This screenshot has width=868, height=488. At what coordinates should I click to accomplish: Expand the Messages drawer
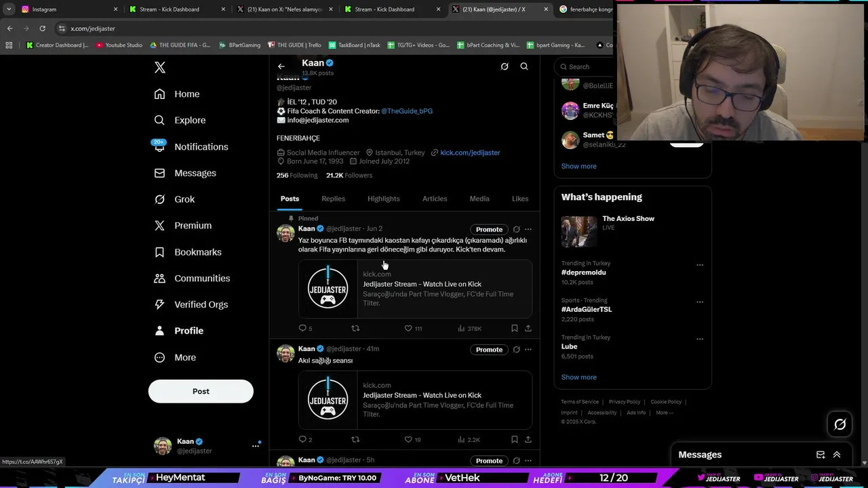click(837, 455)
